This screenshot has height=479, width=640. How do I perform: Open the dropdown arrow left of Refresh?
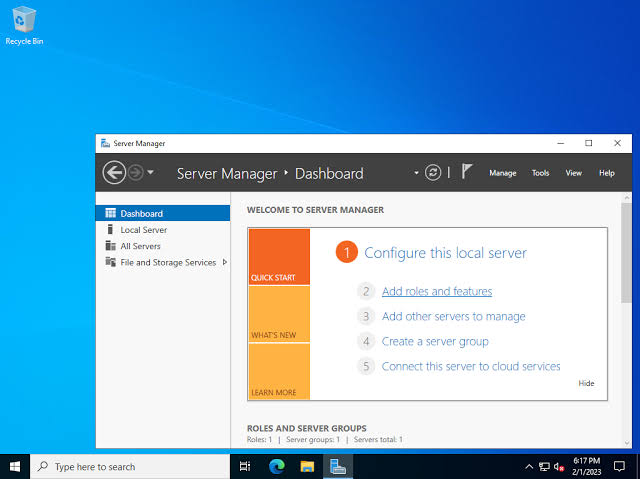(416, 173)
